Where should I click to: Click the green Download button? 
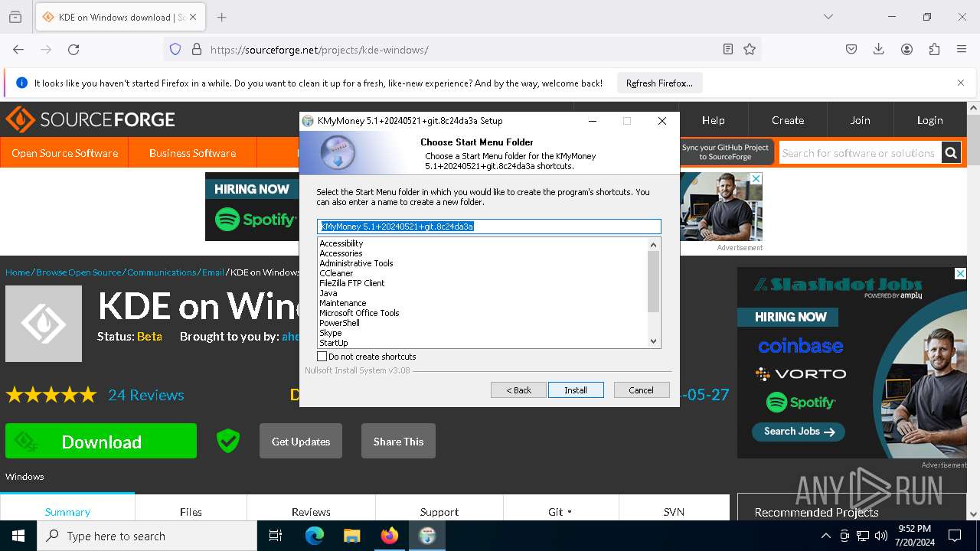click(101, 442)
